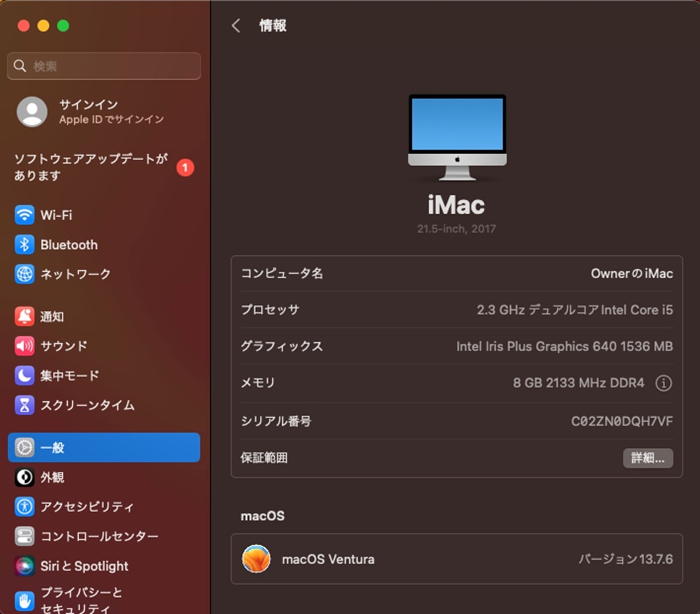The image size is (700, 614).
Task: Click the macOS section heading
Action: pyautogui.click(x=262, y=516)
